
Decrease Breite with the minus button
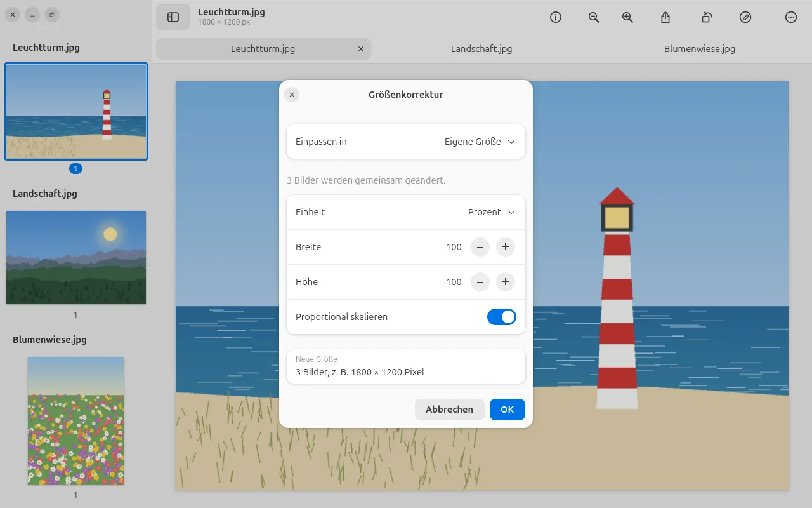480,247
